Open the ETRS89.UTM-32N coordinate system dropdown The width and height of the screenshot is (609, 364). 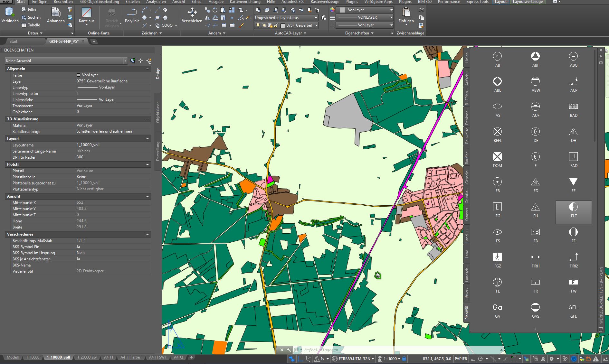[354, 359]
